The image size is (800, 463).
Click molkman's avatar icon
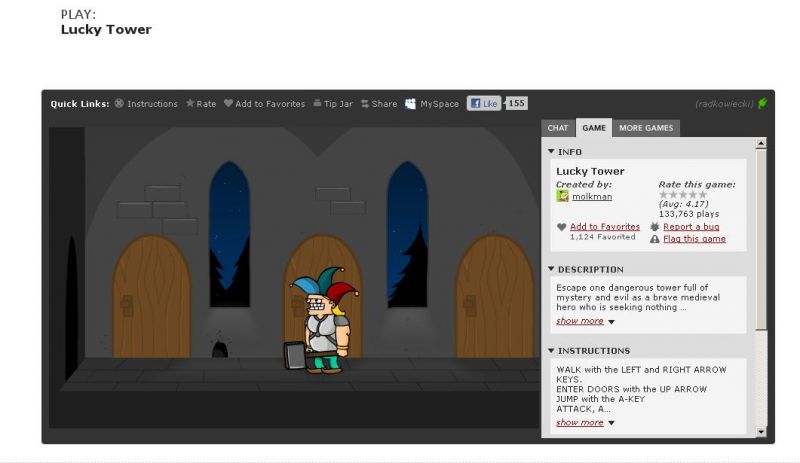click(x=562, y=196)
